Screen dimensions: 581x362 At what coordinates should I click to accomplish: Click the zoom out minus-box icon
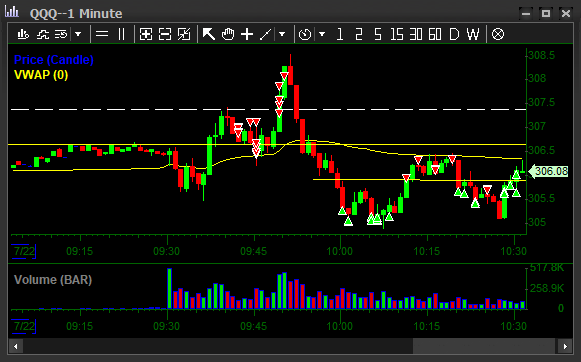pos(165,34)
